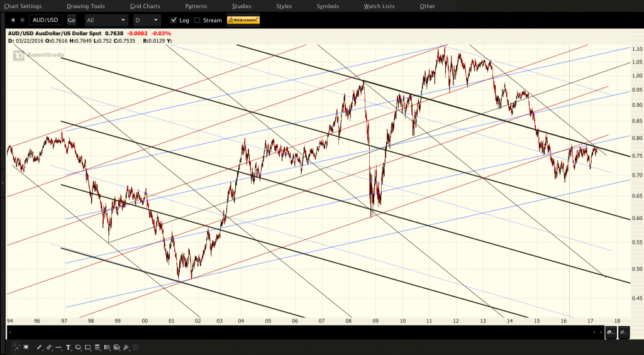Viewport: 644px width, 355px height.
Task: Select the parallel channel lines tool
Action: tap(49, 347)
